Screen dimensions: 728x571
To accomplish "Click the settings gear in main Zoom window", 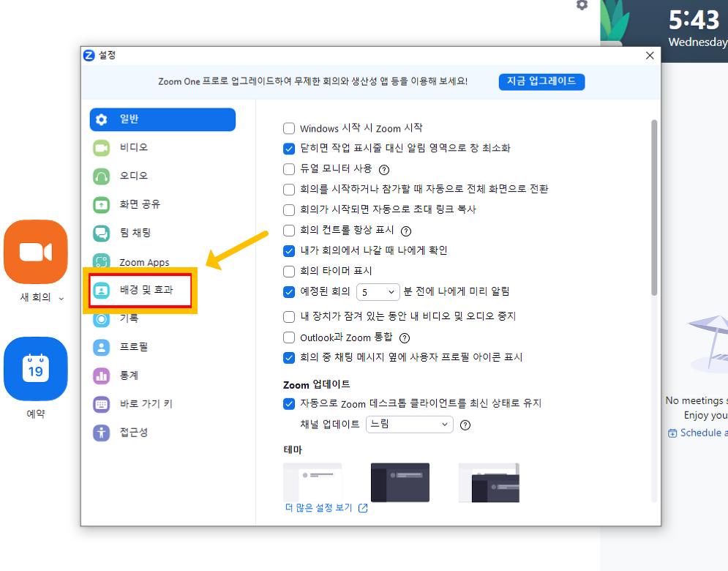I will (x=582, y=4).
